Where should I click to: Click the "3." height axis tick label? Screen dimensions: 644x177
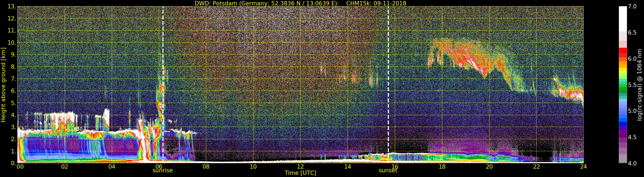[13, 127]
